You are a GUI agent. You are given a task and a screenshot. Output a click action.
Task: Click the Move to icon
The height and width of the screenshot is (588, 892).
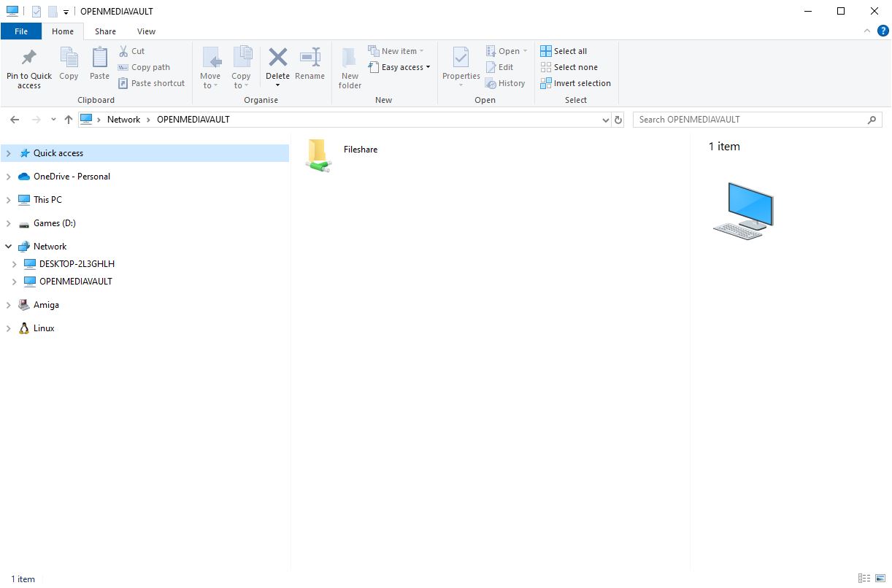point(210,58)
